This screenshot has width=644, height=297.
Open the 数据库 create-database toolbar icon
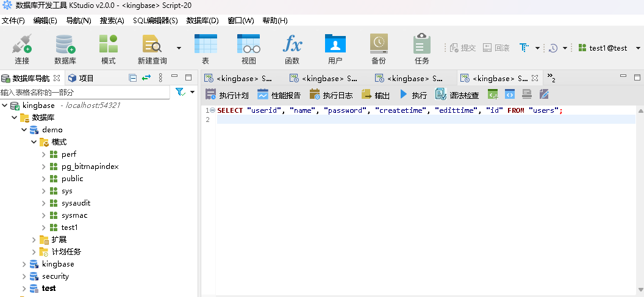tap(65, 44)
